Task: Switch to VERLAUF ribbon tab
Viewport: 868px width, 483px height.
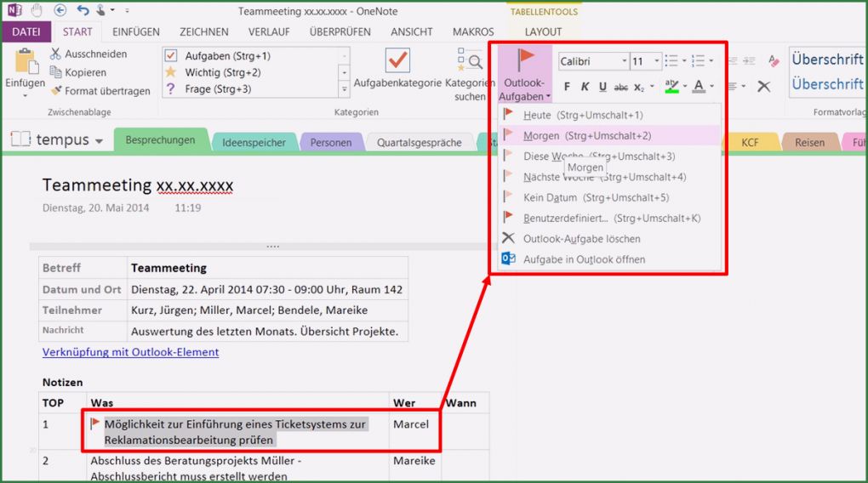Action: (268, 32)
